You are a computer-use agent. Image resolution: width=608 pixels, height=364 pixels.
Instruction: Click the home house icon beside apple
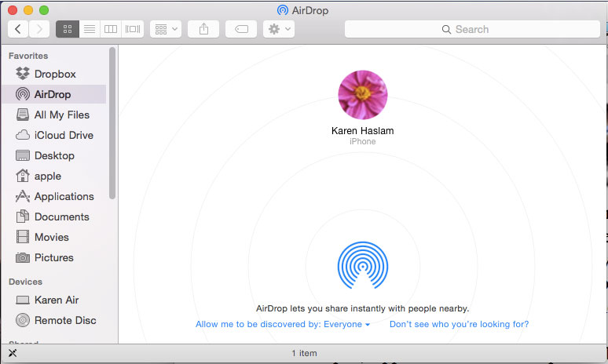point(23,176)
